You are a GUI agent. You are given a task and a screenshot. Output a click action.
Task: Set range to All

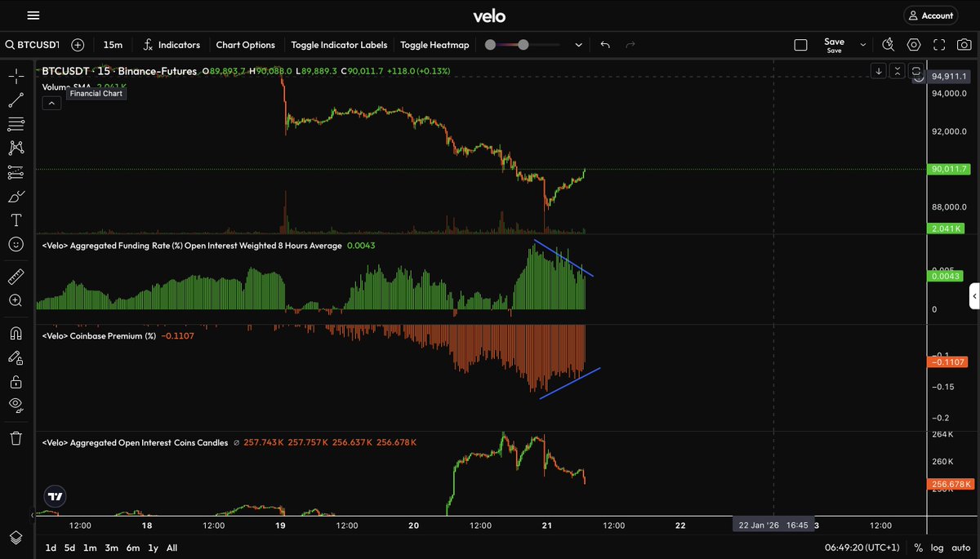pos(171,548)
